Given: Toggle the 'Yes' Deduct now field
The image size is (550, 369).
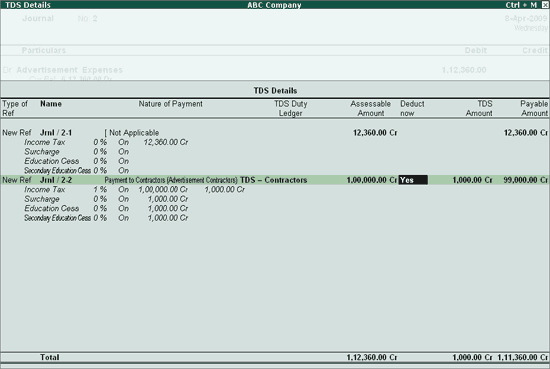Looking at the screenshot, I should pyautogui.click(x=413, y=180).
